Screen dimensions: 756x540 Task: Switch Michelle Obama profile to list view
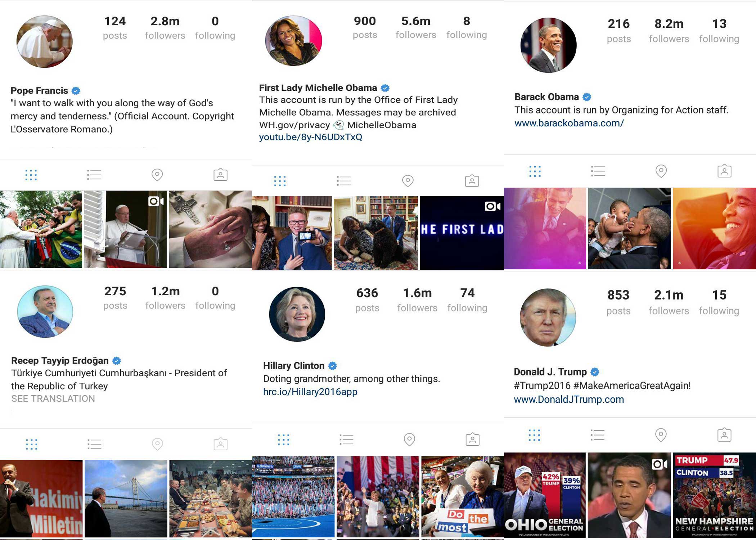(344, 181)
